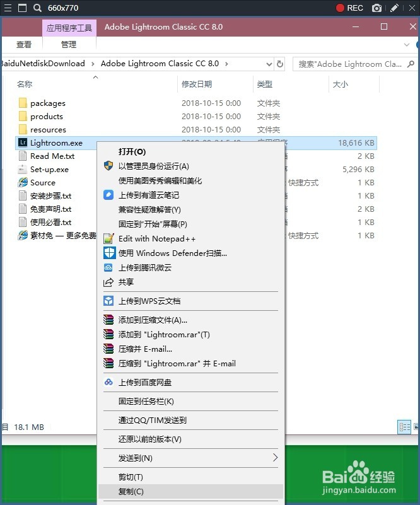Viewport: 420px width, 505px height.
Task: Expand breadcrumb arrow after Adobe Lightroom Classic CC 8.0
Action: [x=226, y=64]
